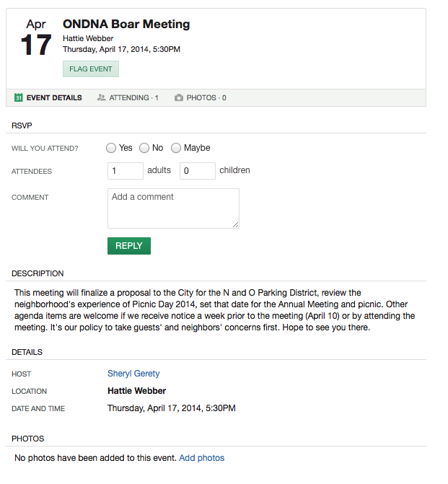Click the ONDNA Boar Meeting title

(x=126, y=24)
